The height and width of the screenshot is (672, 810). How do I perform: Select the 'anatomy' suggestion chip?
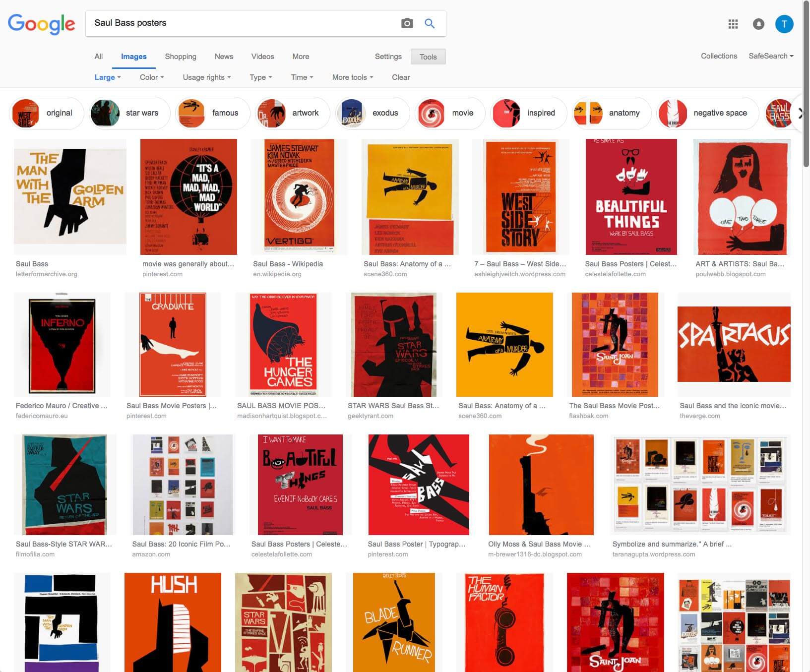coord(611,113)
